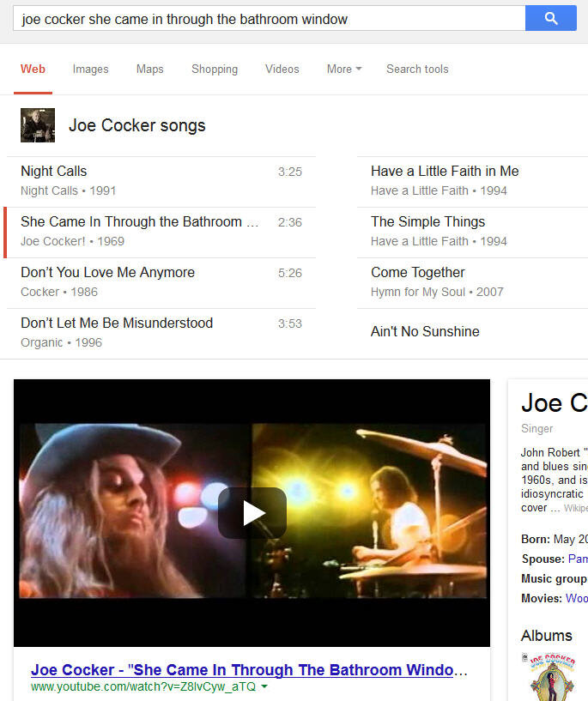
Task: Go to the Shopping tab
Action: click(x=215, y=69)
